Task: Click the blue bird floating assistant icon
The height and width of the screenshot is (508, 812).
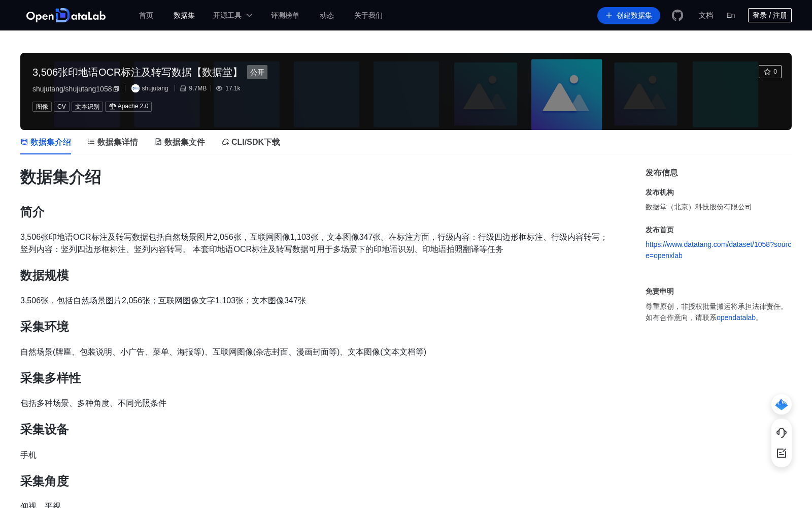Action: pyautogui.click(x=782, y=404)
